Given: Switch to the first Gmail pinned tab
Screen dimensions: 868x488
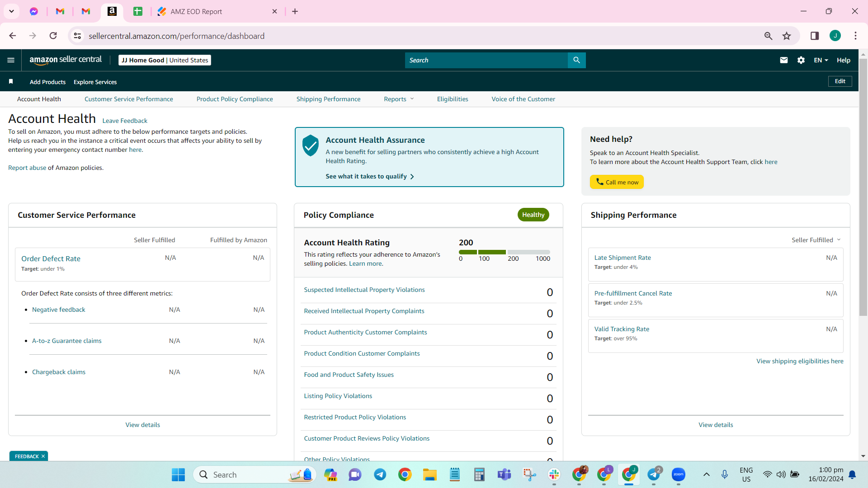Looking at the screenshot, I should coord(60,11).
